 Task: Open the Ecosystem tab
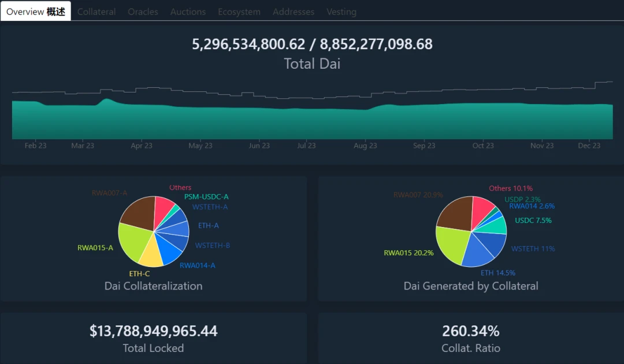tap(239, 12)
